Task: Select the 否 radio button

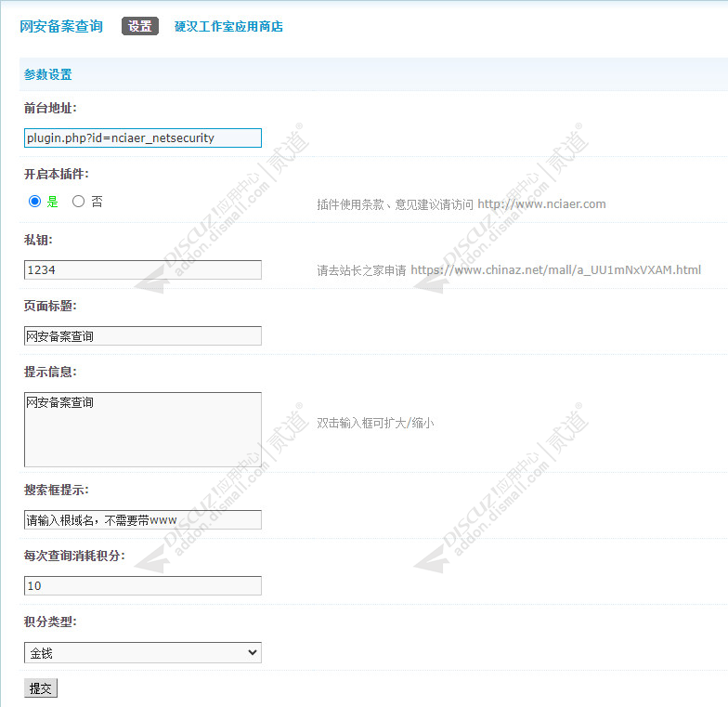Action: [x=78, y=202]
